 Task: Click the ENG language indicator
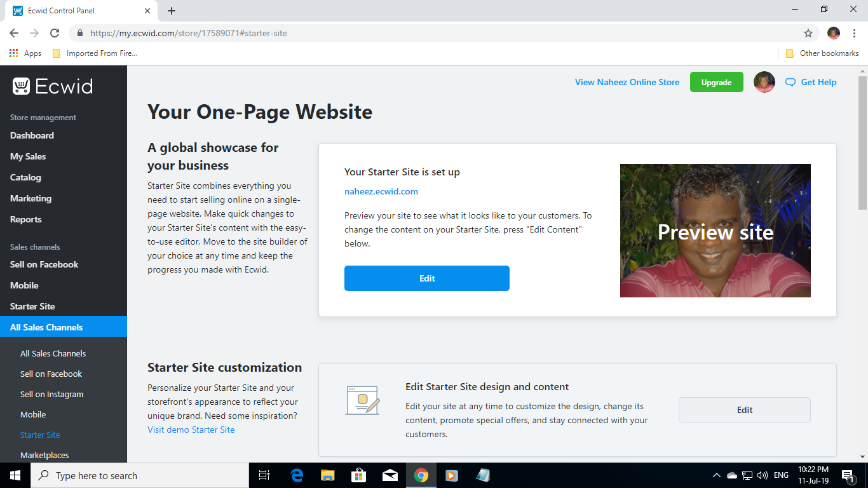(782, 475)
